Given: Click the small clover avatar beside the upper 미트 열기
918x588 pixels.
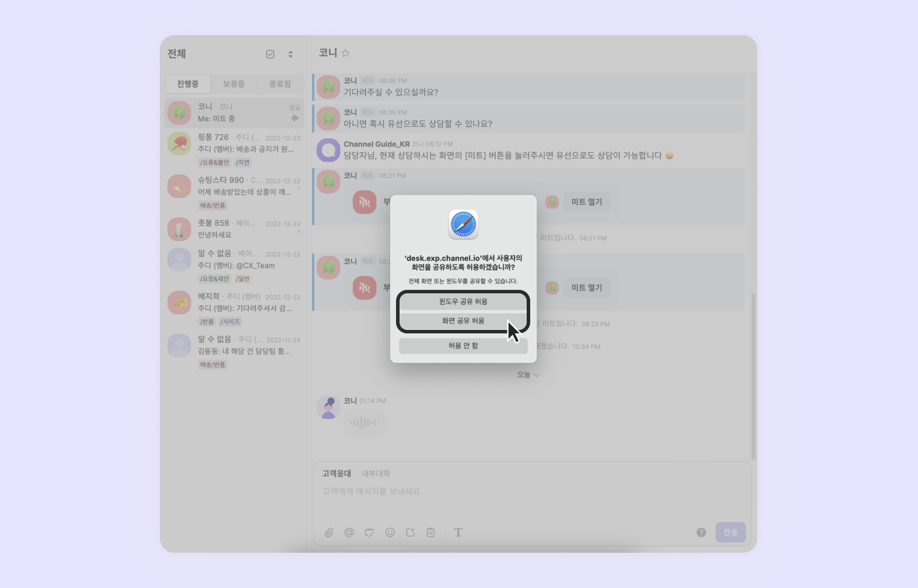Looking at the screenshot, I should coord(552,202).
